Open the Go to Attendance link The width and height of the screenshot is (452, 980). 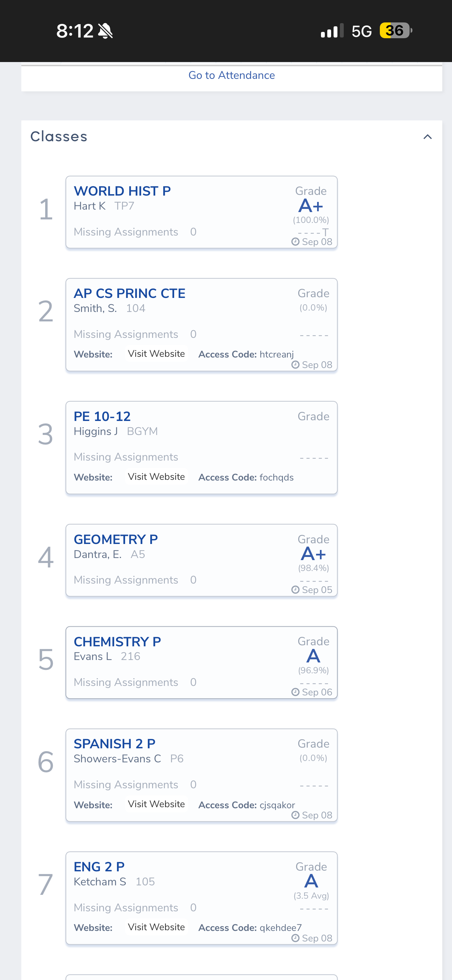tap(231, 75)
